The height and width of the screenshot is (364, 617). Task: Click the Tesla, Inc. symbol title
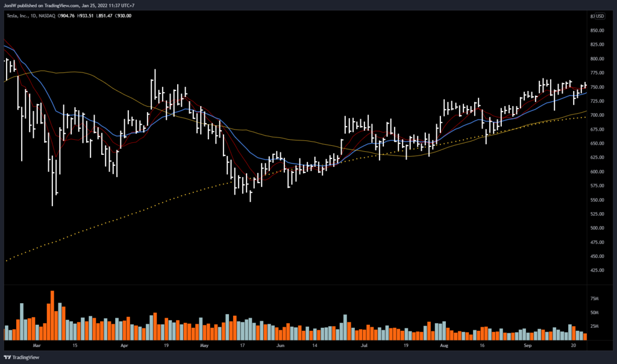click(18, 16)
